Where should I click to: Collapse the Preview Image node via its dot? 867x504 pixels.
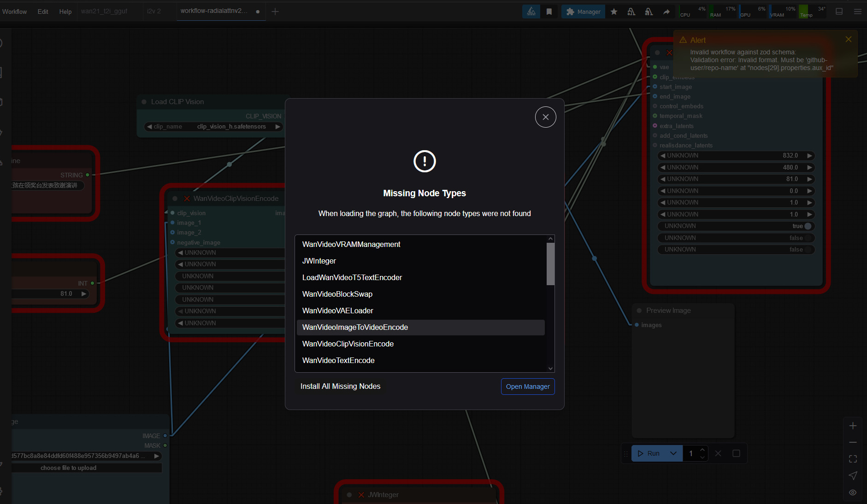(639, 311)
